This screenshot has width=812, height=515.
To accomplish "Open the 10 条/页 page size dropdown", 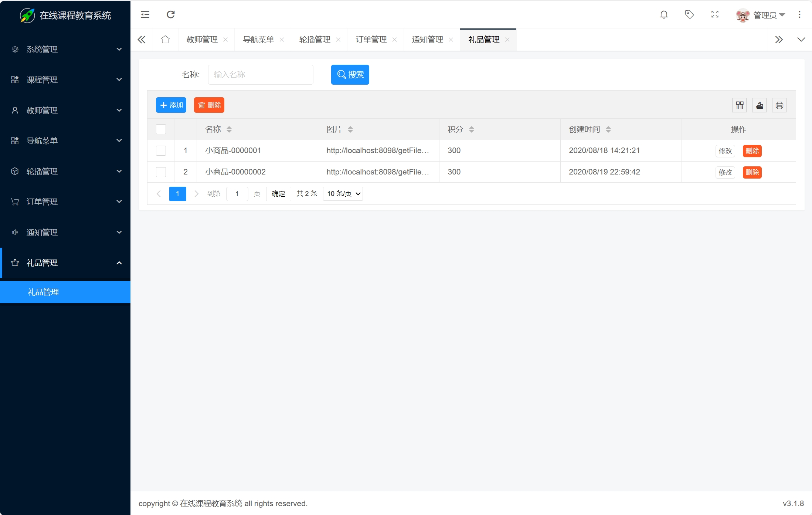I will 343,194.
